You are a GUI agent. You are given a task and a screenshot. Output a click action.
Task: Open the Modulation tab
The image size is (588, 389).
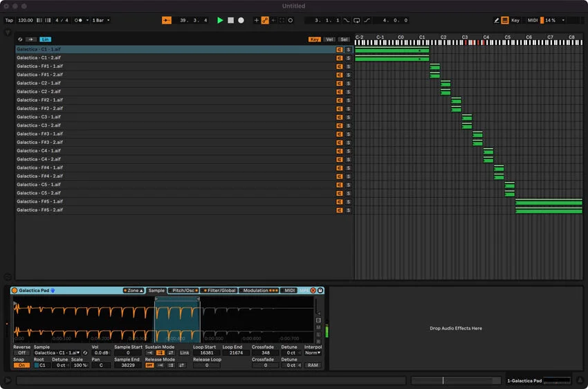click(x=259, y=290)
